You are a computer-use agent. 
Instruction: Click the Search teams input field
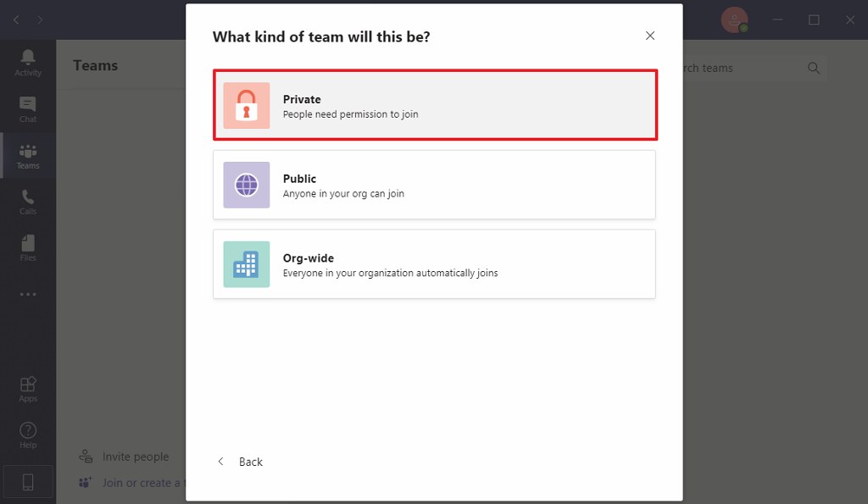click(737, 68)
